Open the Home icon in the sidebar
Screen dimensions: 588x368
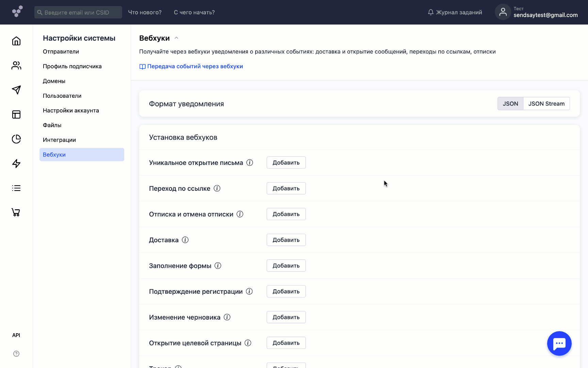point(16,41)
